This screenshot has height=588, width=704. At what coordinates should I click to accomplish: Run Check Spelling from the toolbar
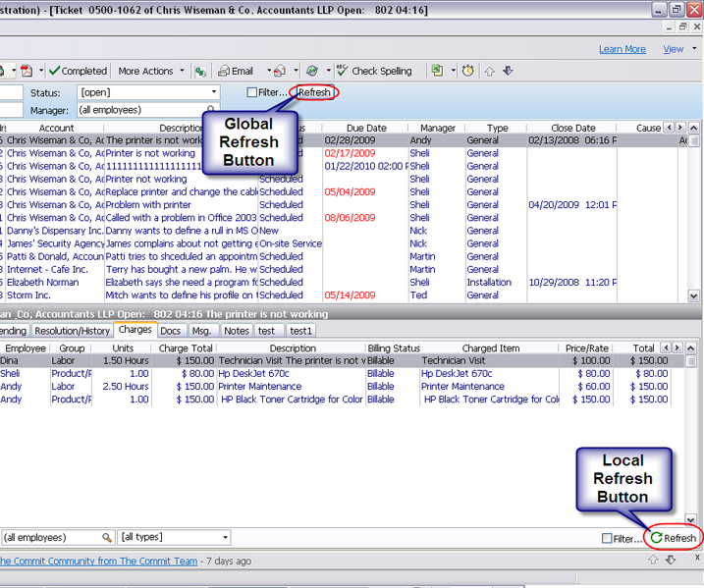(374, 71)
